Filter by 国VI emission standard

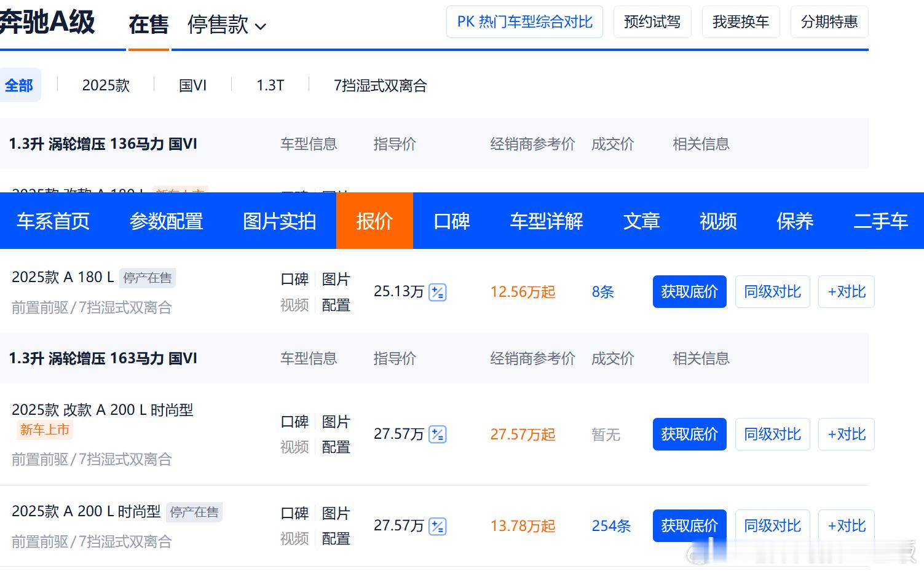point(192,85)
